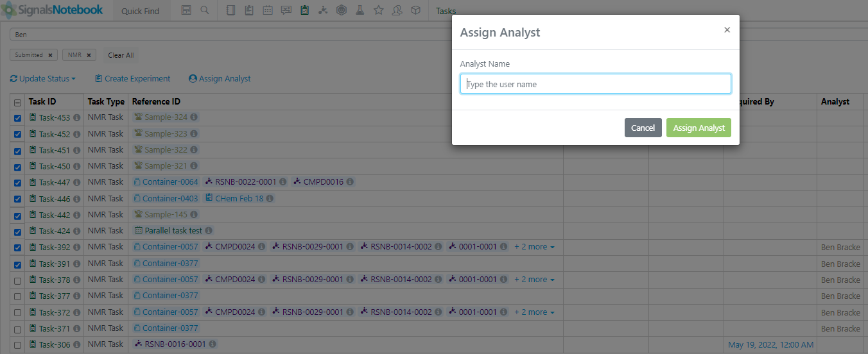Viewport: 868px width, 354px height.
Task: Expand the Update Status dropdown
Action: pos(43,79)
